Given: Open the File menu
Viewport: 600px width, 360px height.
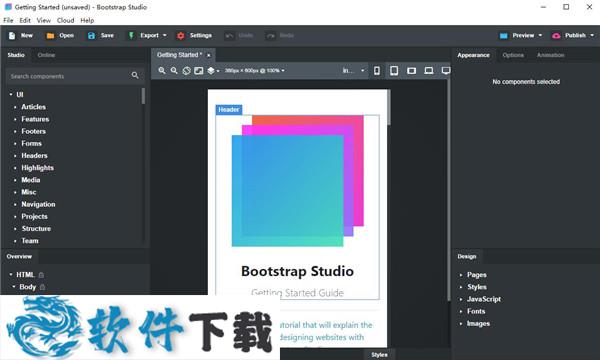Looking at the screenshot, I should pos(8,20).
